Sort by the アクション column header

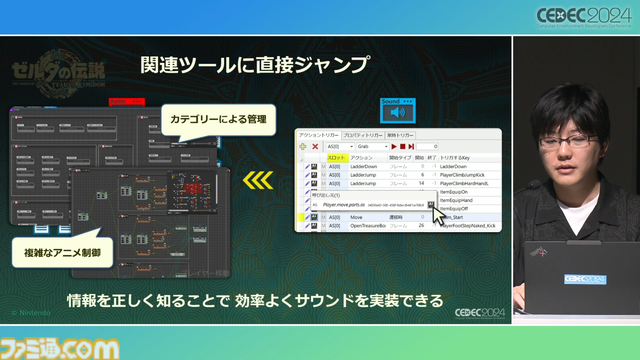[x=367, y=158]
